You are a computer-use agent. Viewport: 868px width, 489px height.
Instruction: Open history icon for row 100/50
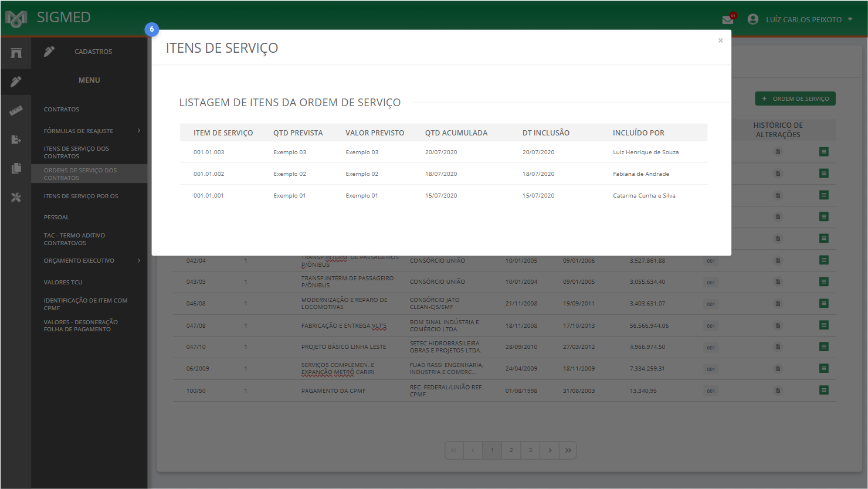778,390
